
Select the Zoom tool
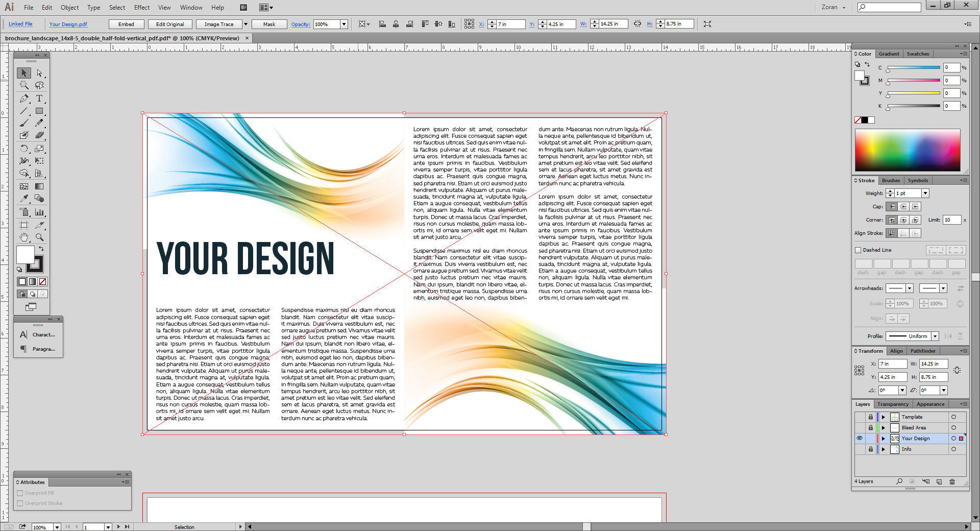(40, 237)
